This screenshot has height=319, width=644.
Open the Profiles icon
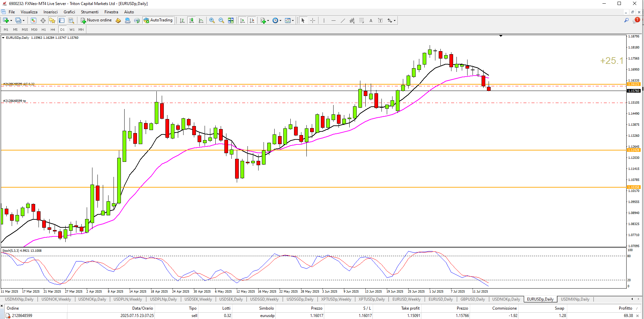18,20
